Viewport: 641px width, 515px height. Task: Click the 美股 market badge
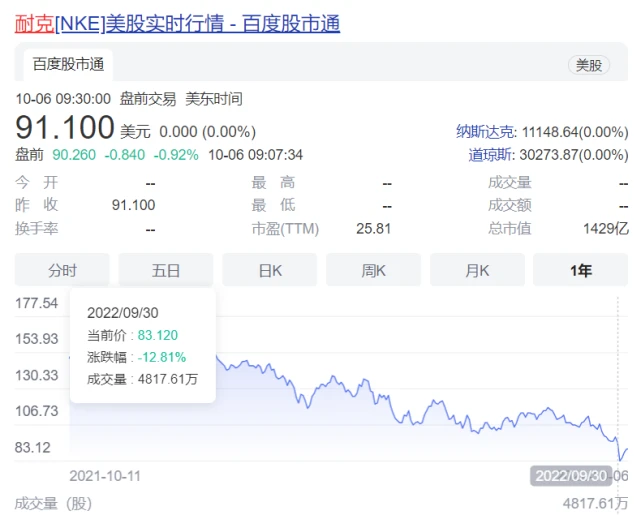(589, 65)
